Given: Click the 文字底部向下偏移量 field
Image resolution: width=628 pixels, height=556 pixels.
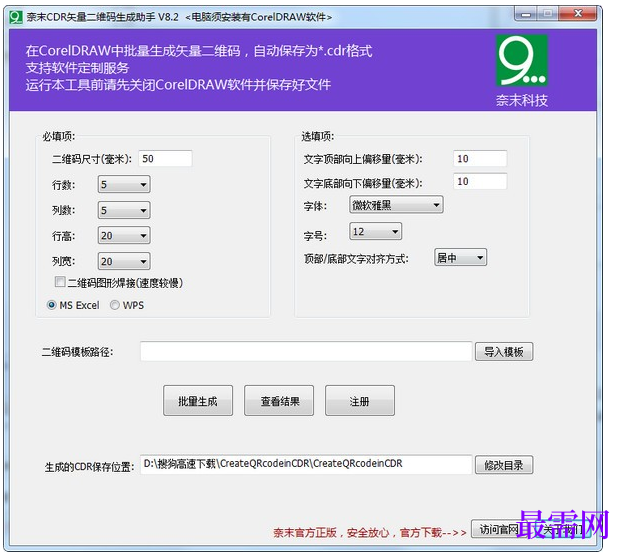Looking at the screenshot, I should (x=480, y=181).
